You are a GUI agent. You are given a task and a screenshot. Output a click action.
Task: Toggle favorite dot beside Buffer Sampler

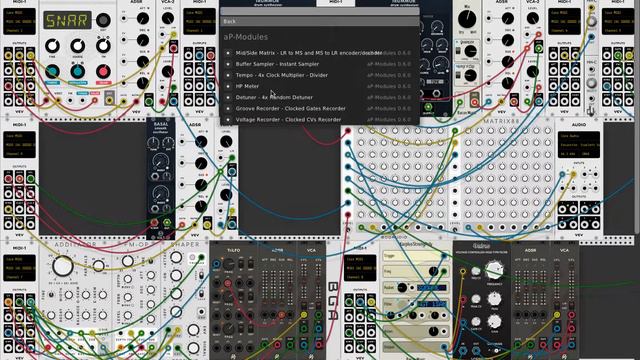click(x=228, y=64)
